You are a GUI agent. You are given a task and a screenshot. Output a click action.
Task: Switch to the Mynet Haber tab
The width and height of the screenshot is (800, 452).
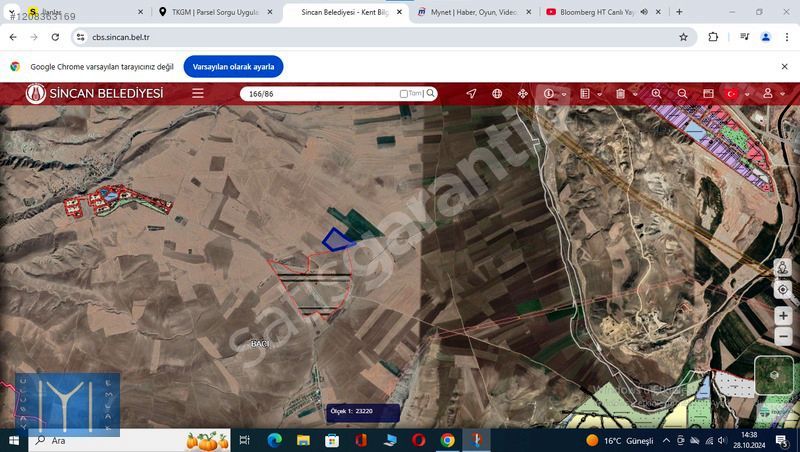470,12
